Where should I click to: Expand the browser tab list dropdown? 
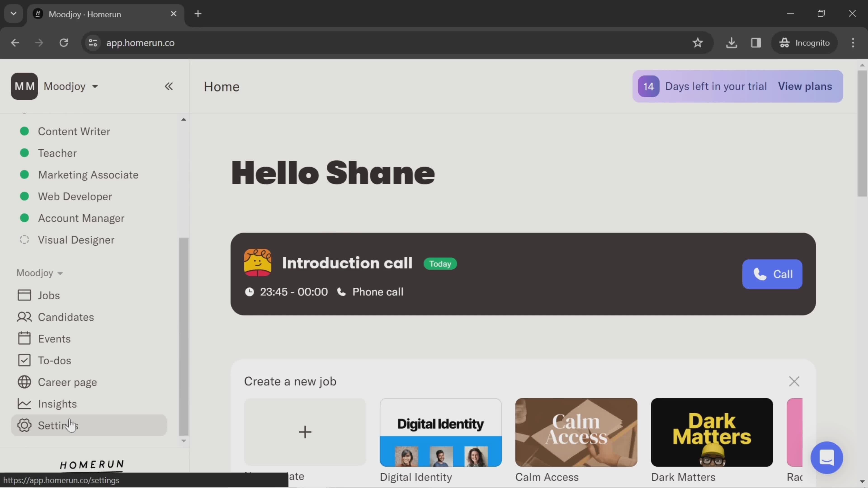pyautogui.click(x=13, y=13)
